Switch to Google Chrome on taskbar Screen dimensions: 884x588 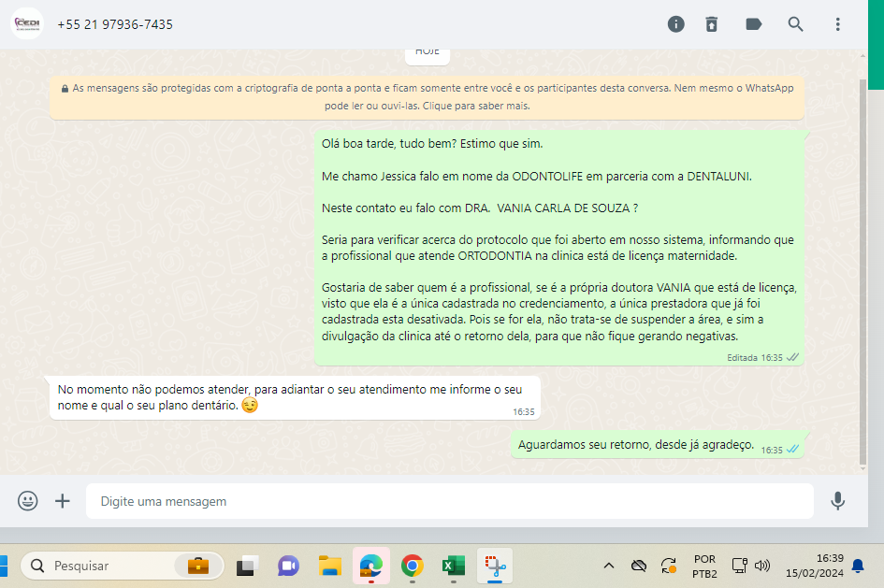[413, 566]
